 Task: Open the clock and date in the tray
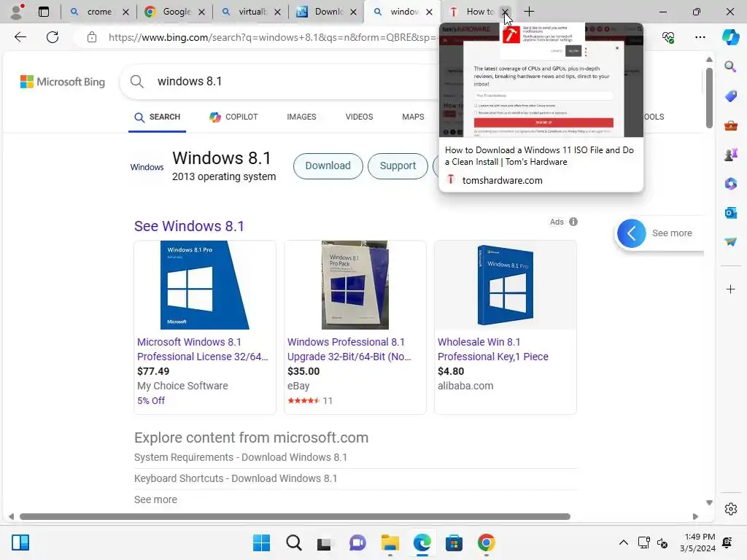point(698,542)
